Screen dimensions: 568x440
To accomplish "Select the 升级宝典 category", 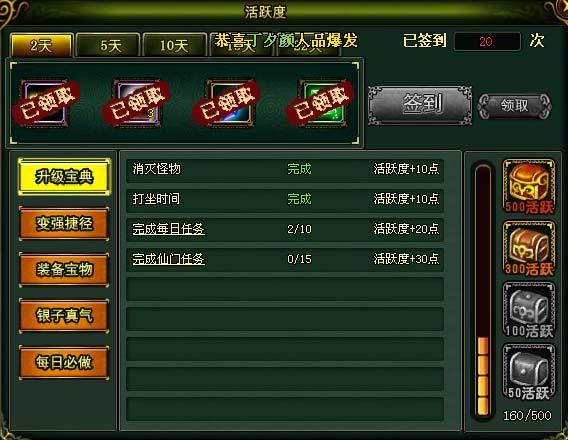I will click(64, 177).
